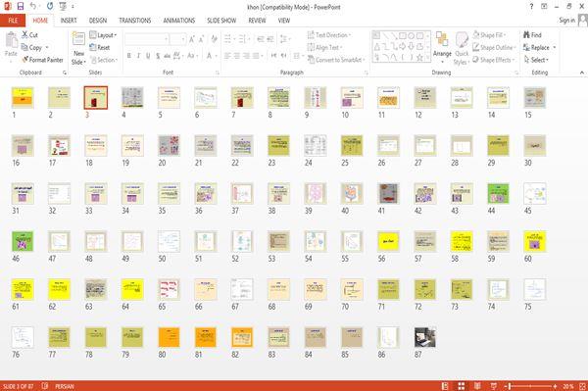The width and height of the screenshot is (588, 391).
Task: Add a New Slide
Action: [78, 49]
